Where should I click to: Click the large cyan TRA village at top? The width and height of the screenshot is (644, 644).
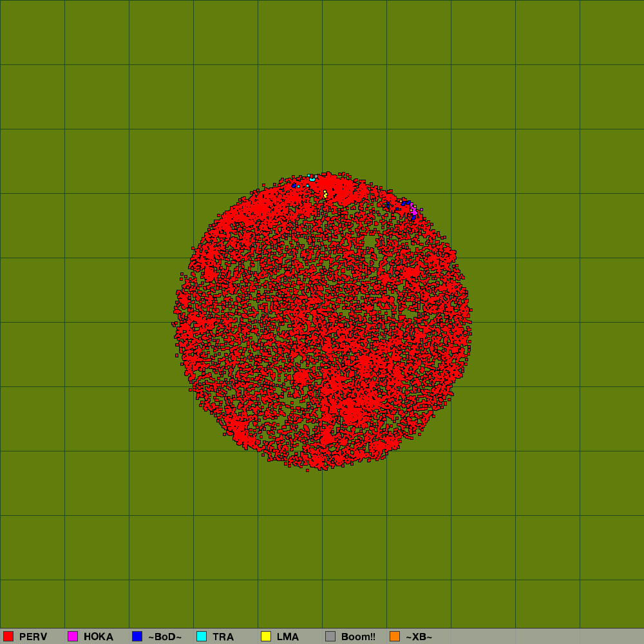[x=312, y=179]
